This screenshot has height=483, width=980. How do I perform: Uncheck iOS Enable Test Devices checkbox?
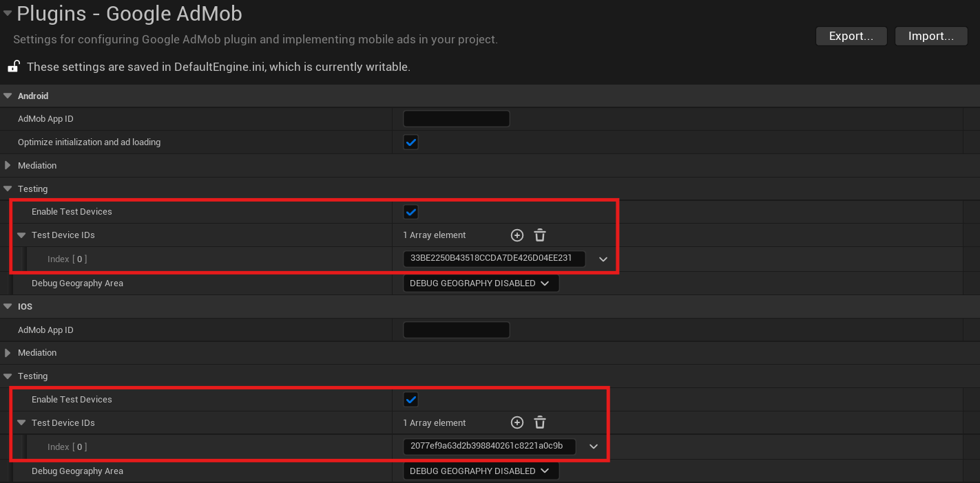[411, 400]
